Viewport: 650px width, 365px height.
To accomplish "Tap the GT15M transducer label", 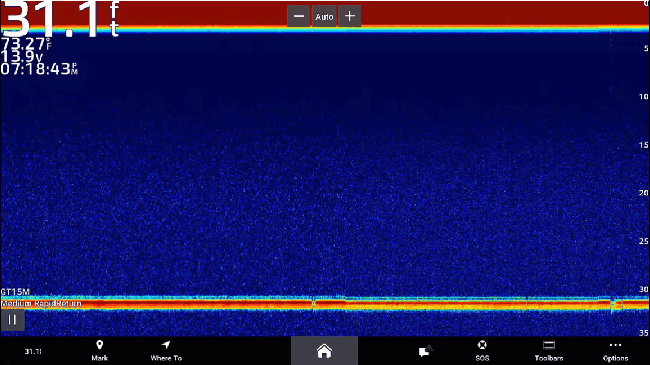I will click(x=15, y=292).
